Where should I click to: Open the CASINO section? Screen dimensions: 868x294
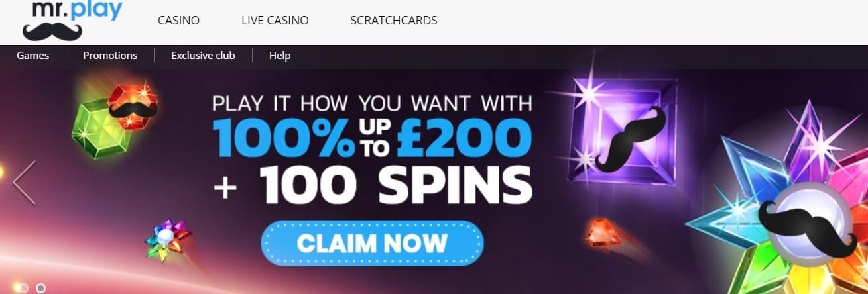pos(178,21)
